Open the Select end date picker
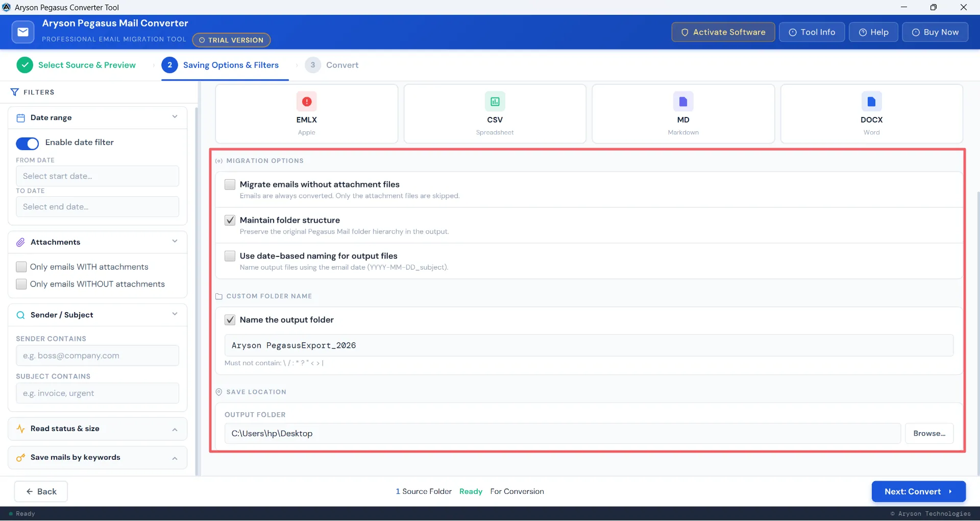The image size is (980, 521). [x=97, y=207]
